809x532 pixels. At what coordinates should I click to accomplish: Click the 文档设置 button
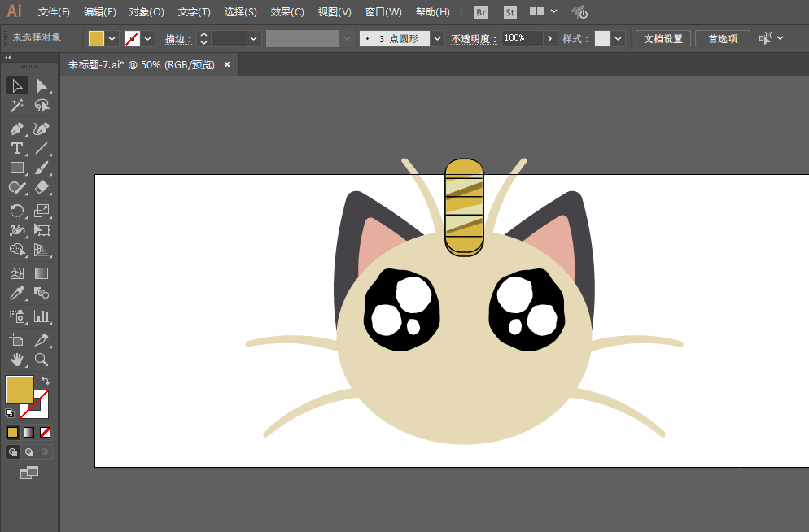coord(663,39)
